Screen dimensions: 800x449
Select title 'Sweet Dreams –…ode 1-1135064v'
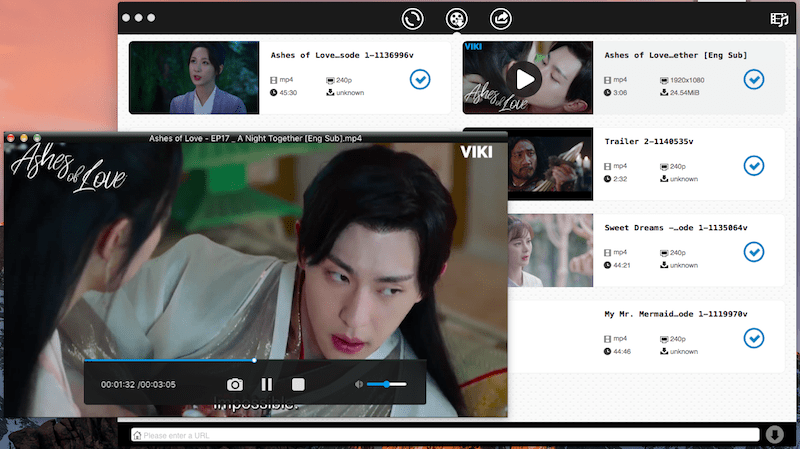coord(676,228)
